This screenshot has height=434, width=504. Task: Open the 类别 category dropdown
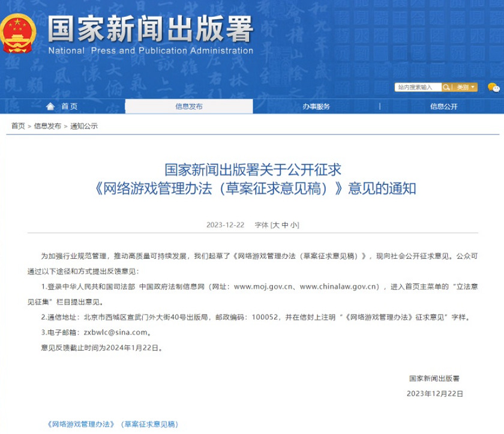[466, 87]
